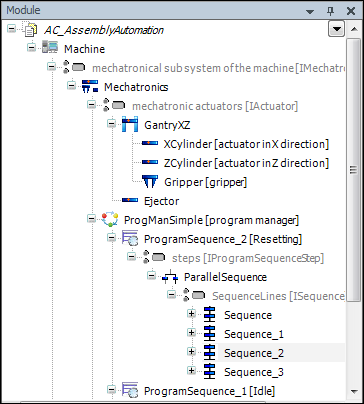Expand the Sequence node
Image resolution: width=364 pixels, height=404 pixels.
click(x=191, y=314)
